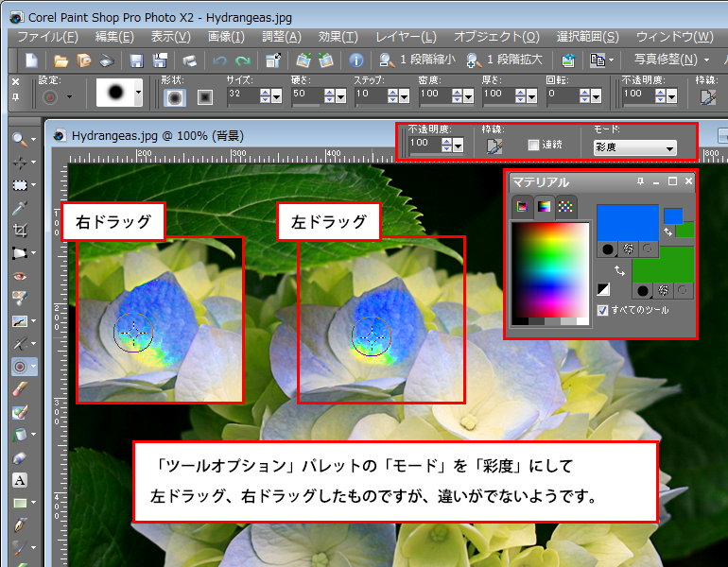Click the Save disk icon
The height and width of the screenshot is (567, 728).
pos(136,60)
